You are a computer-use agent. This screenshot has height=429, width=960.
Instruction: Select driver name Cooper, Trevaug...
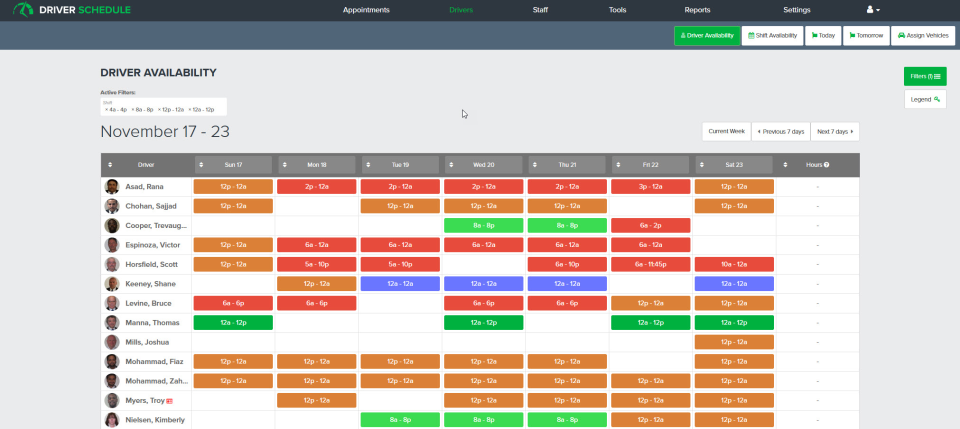pos(157,226)
